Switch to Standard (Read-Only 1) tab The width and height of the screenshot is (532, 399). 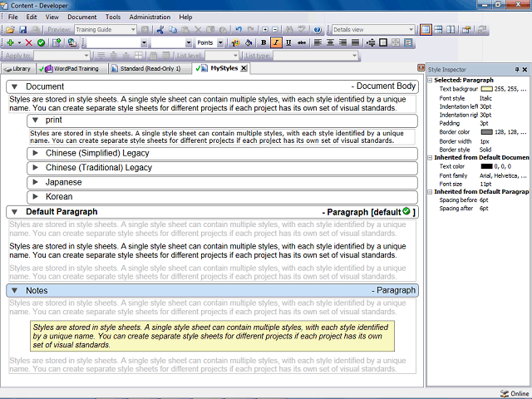click(148, 68)
